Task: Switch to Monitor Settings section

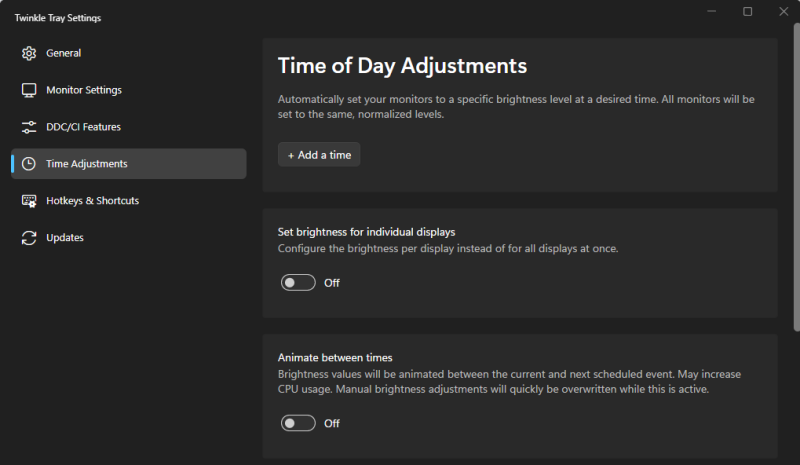Action: coord(84,90)
